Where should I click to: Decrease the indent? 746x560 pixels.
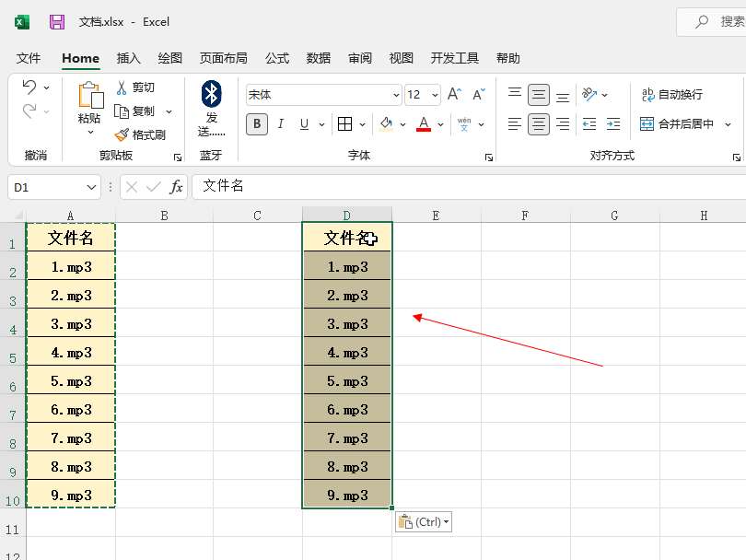point(589,124)
